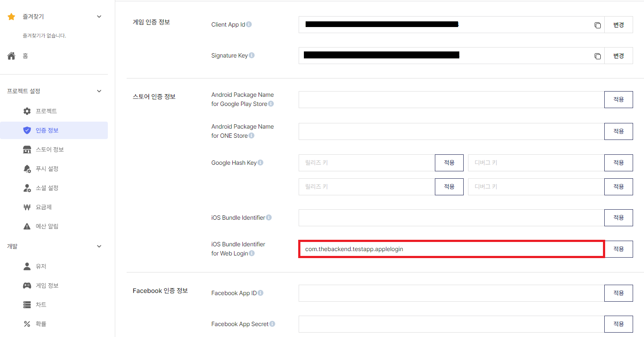The height and width of the screenshot is (337, 644).
Task: Focus Android Package Name for ONE Store field
Action: [x=451, y=131]
